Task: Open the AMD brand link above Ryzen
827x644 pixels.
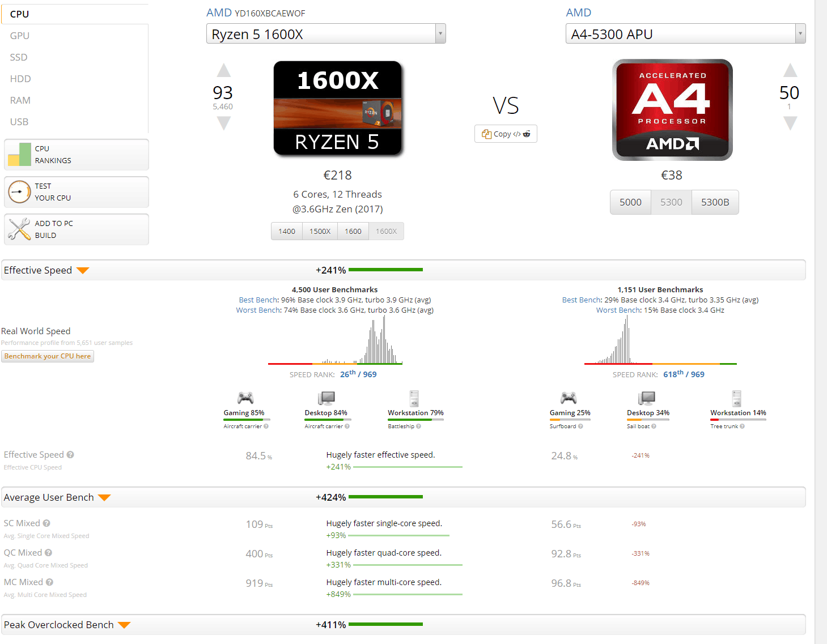Action: 219,12
